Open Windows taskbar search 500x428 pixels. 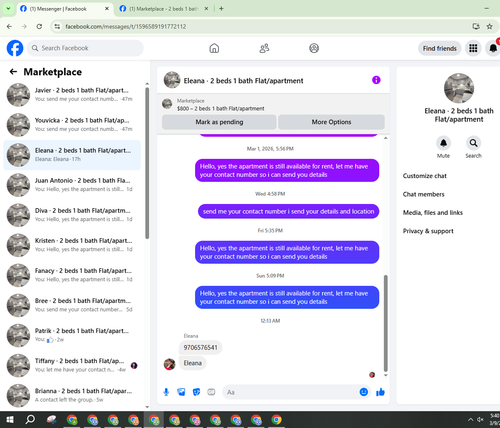pyautogui.click(x=30, y=420)
